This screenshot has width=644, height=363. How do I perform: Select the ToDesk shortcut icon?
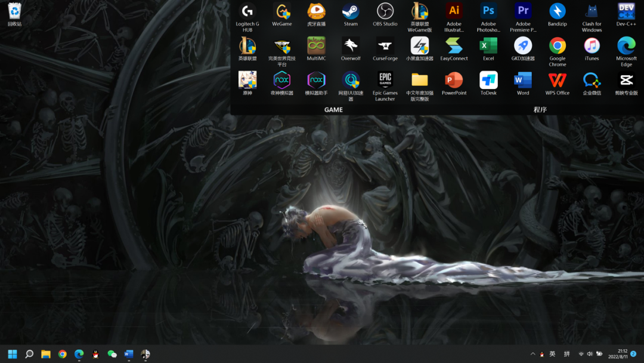coord(488,81)
